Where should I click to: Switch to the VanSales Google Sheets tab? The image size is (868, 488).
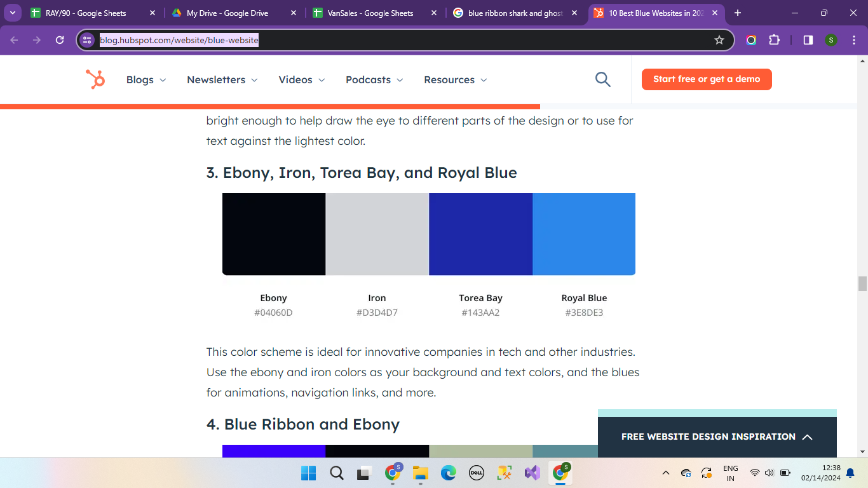coord(370,13)
